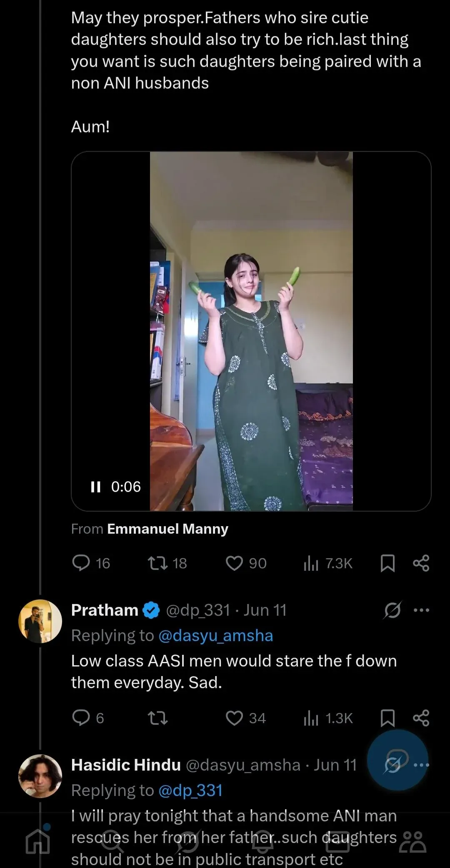The width and height of the screenshot is (450, 868).
Task: View analytics for the 7.3K views post
Action: (311, 563)
